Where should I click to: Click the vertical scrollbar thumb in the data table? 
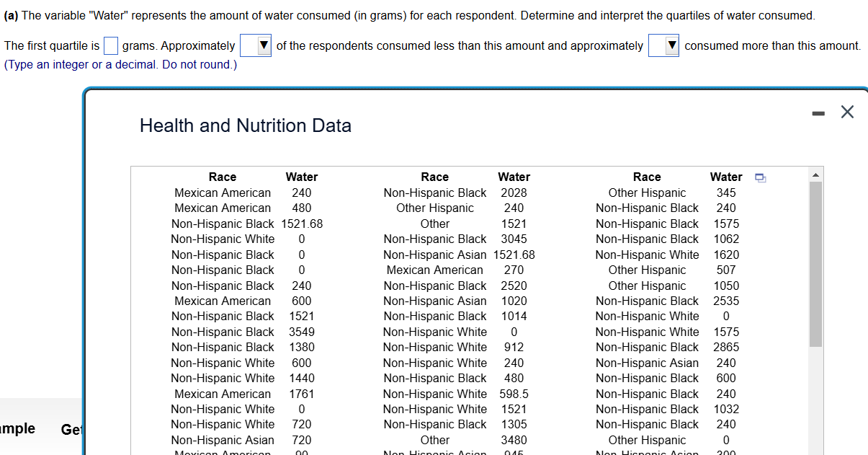pyautogui.click(x=815, y=264)
